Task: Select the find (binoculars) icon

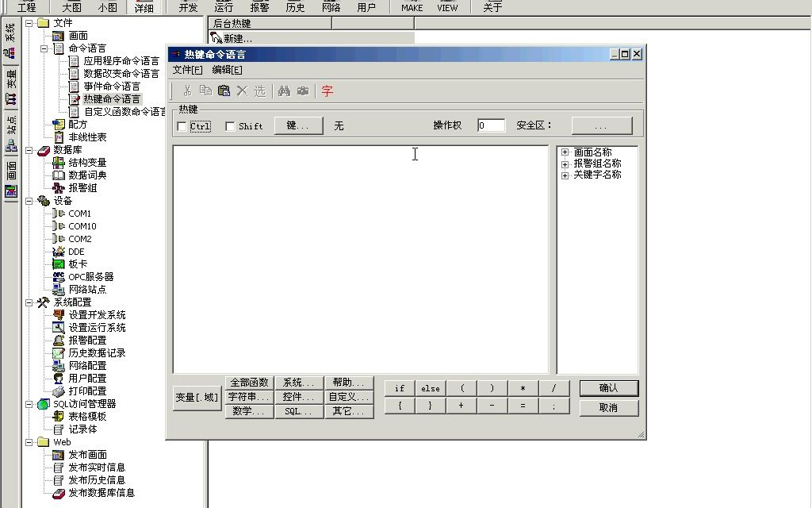Action: click(285, 90)
